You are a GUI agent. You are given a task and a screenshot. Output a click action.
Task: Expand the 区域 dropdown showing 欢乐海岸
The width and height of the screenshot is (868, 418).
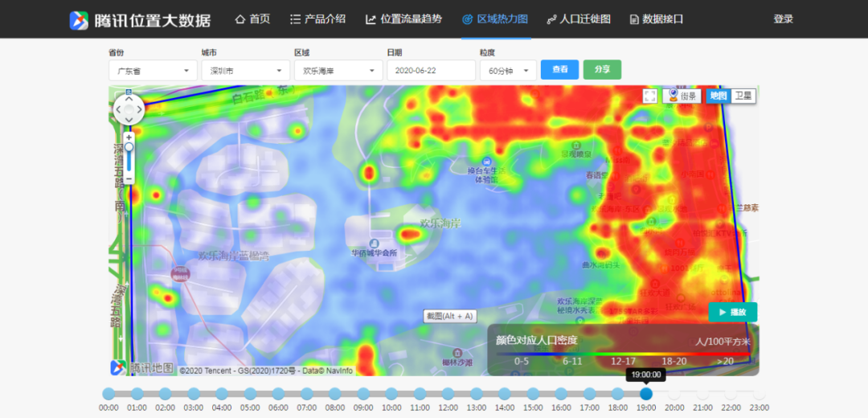tap(339, 70)
